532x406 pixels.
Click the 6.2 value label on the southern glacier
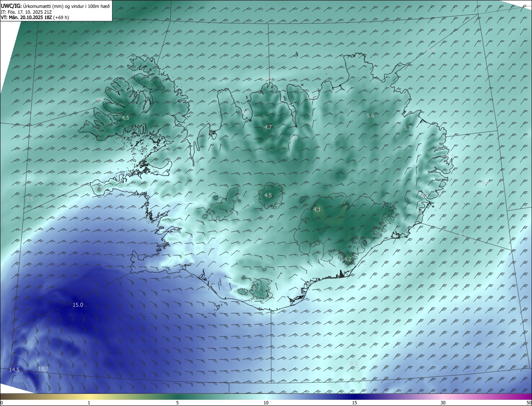tap(256, 288)
